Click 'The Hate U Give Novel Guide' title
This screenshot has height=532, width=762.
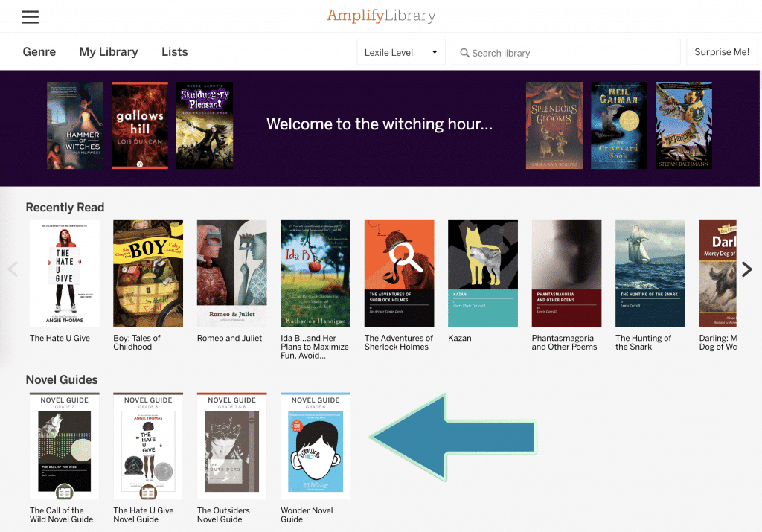click(144, 515)
